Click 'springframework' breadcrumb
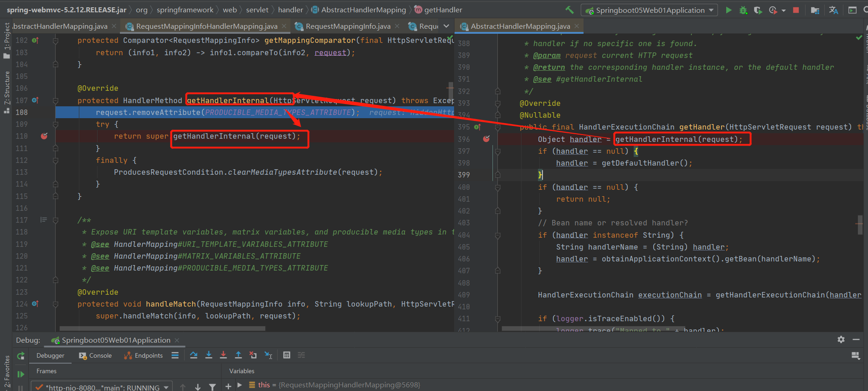Viewport: 868px width, 391px height. pos(185,10)
